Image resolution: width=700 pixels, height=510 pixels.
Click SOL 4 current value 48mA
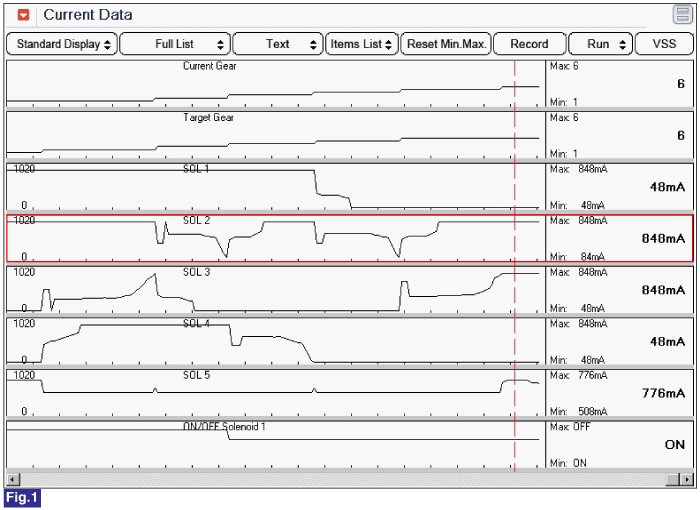(667, 342)
